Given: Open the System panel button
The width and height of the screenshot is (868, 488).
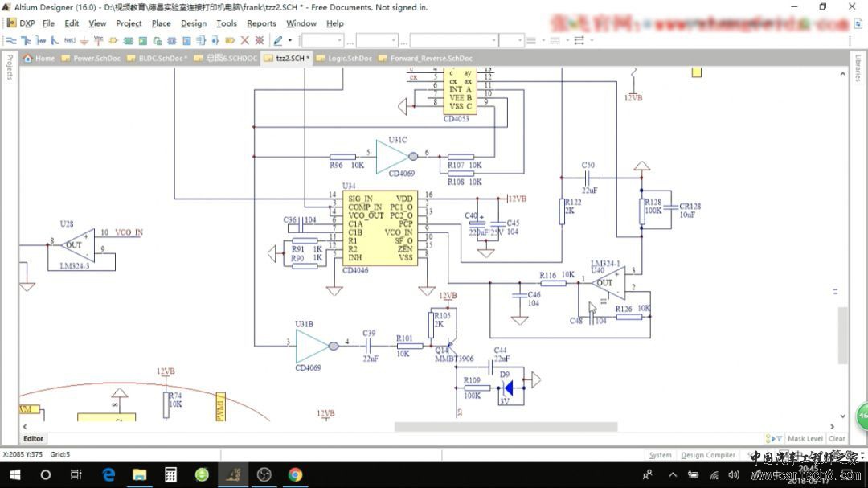Looking at the screenshot, I should (660, 455).
